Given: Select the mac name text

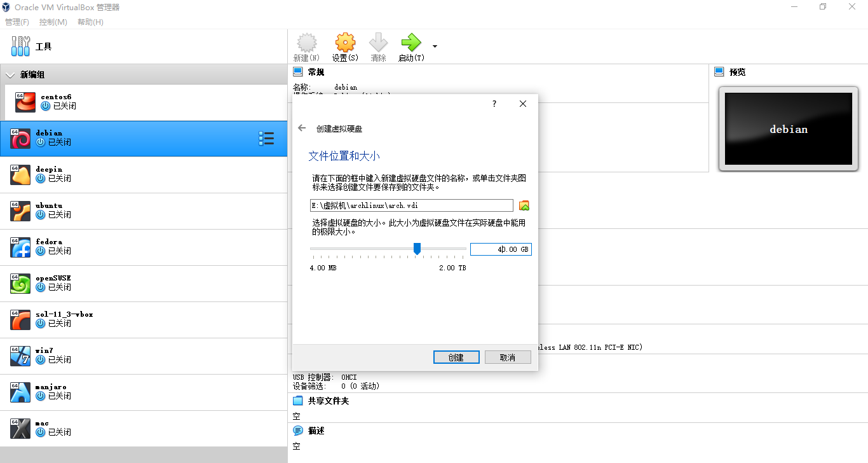Looking at the screenshot, I should coord(42,423).
